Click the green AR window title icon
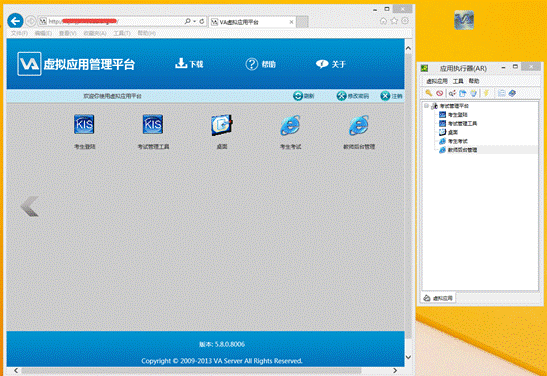547x376 pixels. coord(425,68)
